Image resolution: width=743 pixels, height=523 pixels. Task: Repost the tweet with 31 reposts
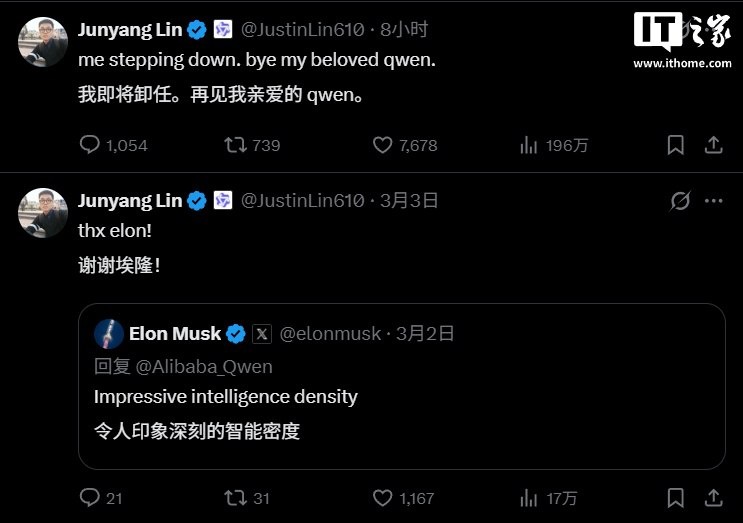tap(236, 498)
